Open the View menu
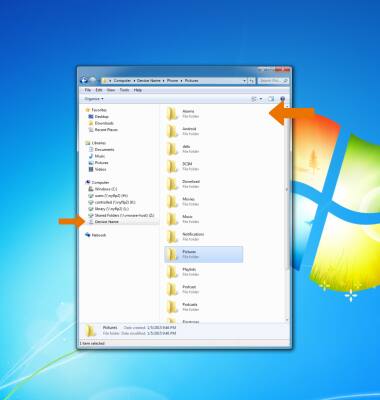Screen dimensions: 380x400 (x=111, y=90)
